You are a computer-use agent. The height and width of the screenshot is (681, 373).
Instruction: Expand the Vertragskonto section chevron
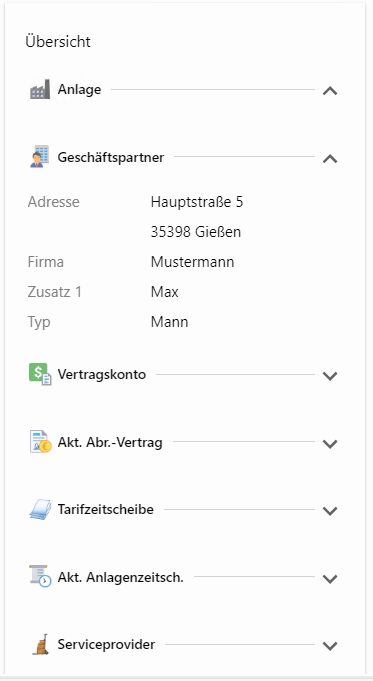tap(330, 376)
